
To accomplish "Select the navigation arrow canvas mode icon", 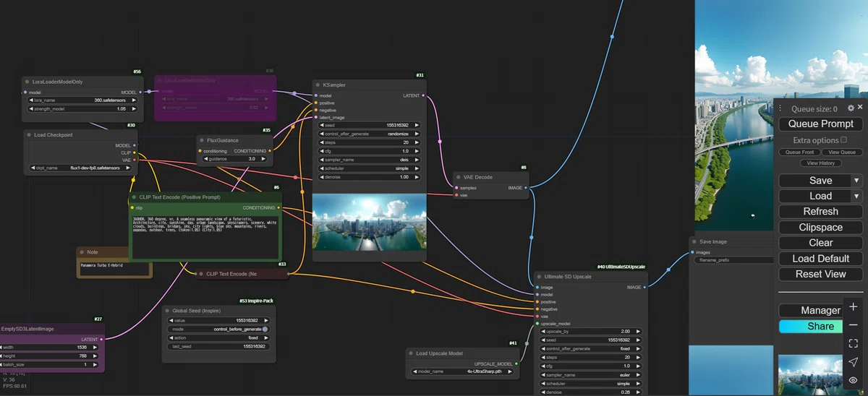I will click(854, 362).
